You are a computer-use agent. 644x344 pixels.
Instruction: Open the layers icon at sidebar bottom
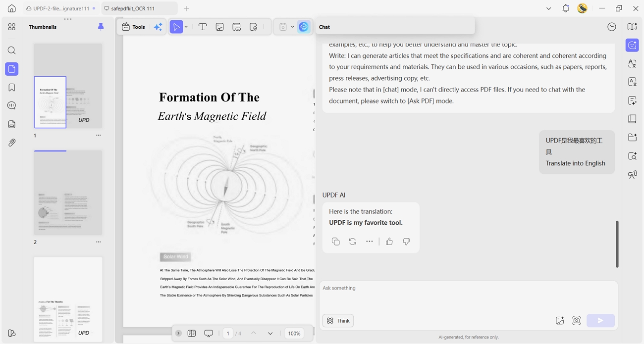point(12,333)
